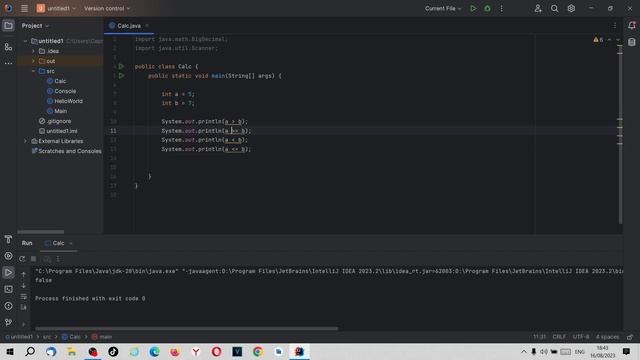Click the editor vertical scrollbar
This screenshot has height=360, width=640.
pyautogui.click(x=620, y=135)
